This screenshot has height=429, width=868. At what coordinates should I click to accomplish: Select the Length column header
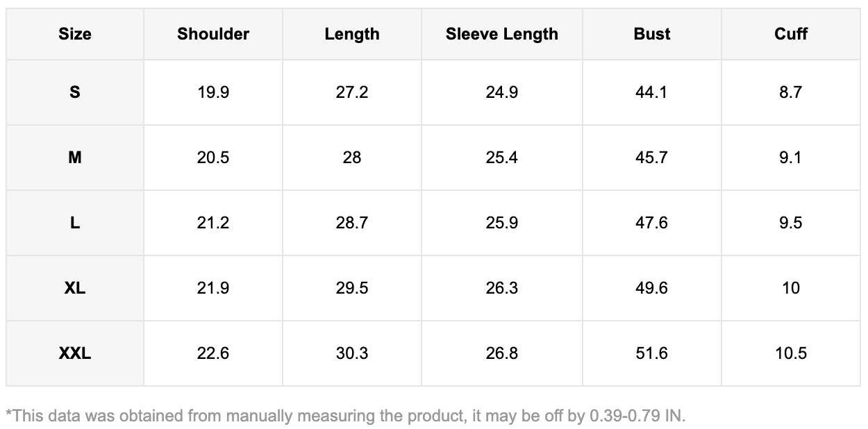352,34
